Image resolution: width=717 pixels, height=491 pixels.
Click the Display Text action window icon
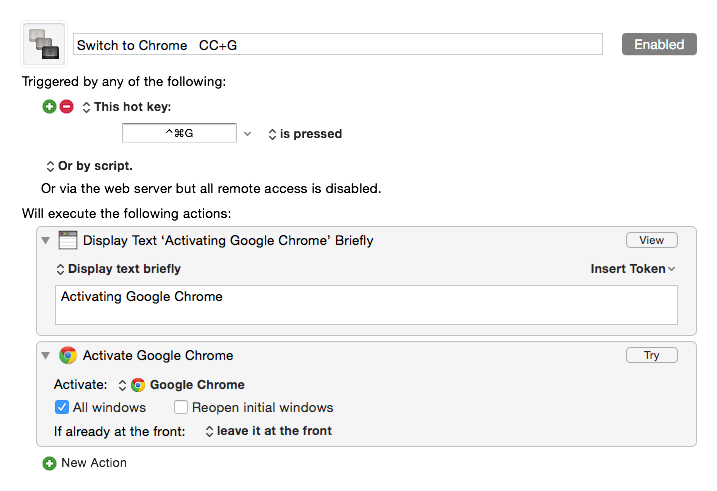tap(68, 240)
